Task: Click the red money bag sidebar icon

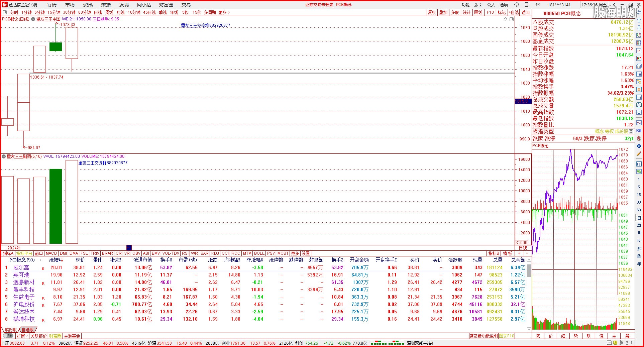Action: click(x=639, y=138)
